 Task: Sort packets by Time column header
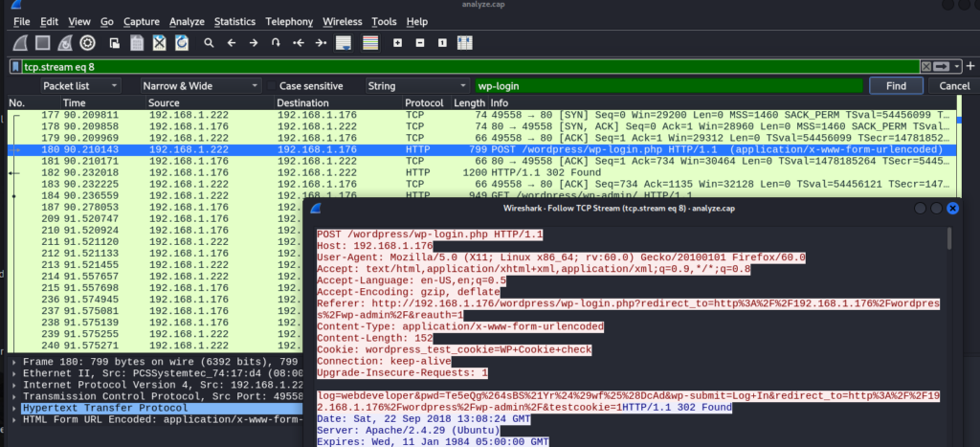(102, 103)
